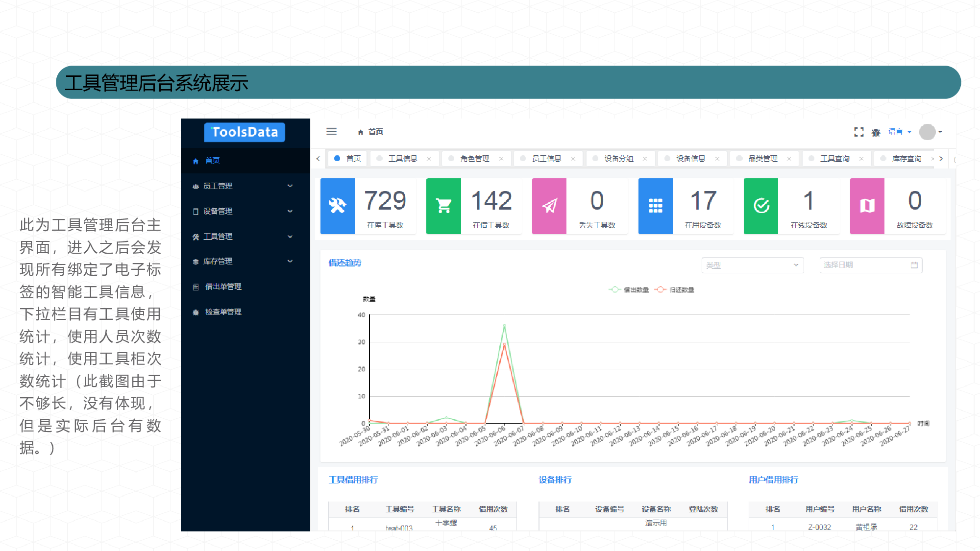Close the 角色管理 tab

point(501,159)
